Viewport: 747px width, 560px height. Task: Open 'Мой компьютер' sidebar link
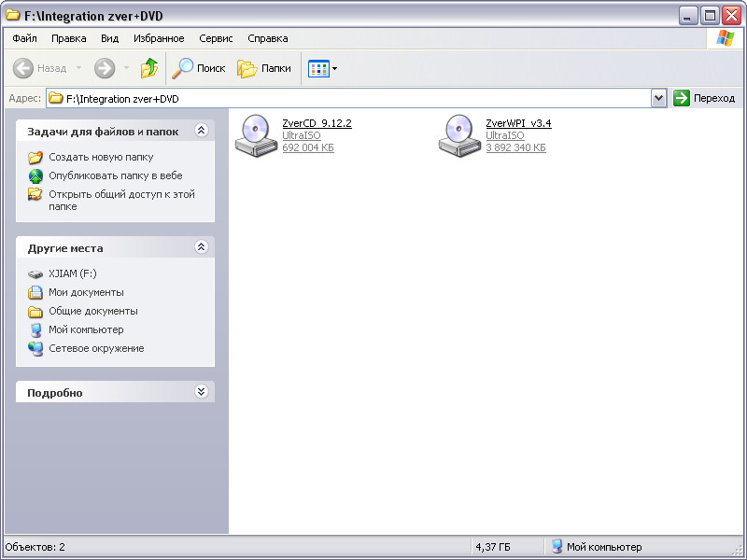tap(86, 329)
